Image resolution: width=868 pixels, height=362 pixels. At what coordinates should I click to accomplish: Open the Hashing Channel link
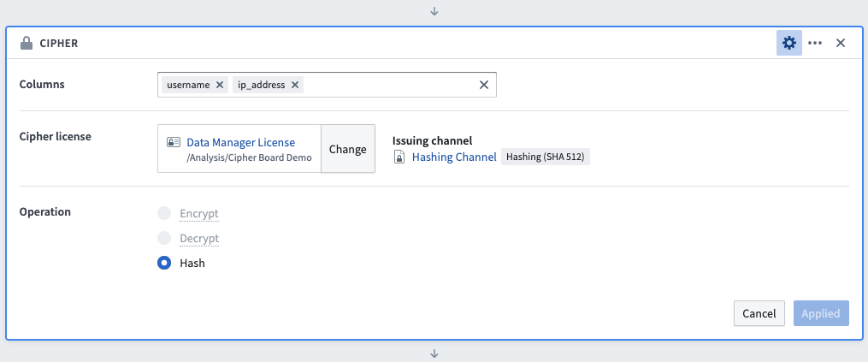pyautogui.click(x=454, y=157)
